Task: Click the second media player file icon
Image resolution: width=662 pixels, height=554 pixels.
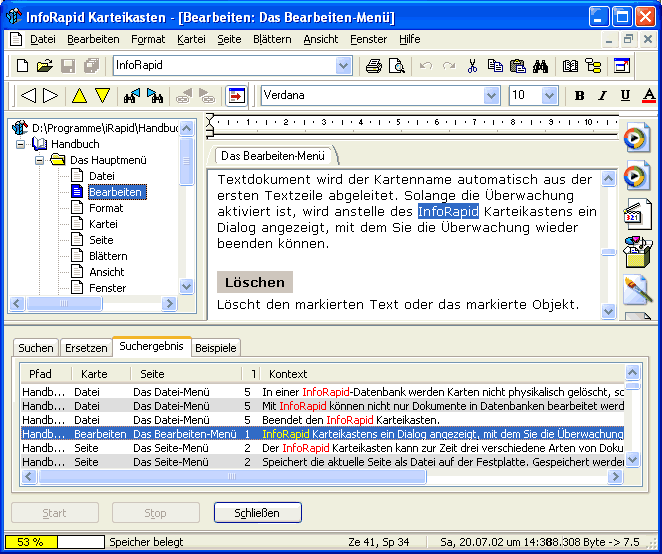Action: pyautogui.click(x=636, y=176)
